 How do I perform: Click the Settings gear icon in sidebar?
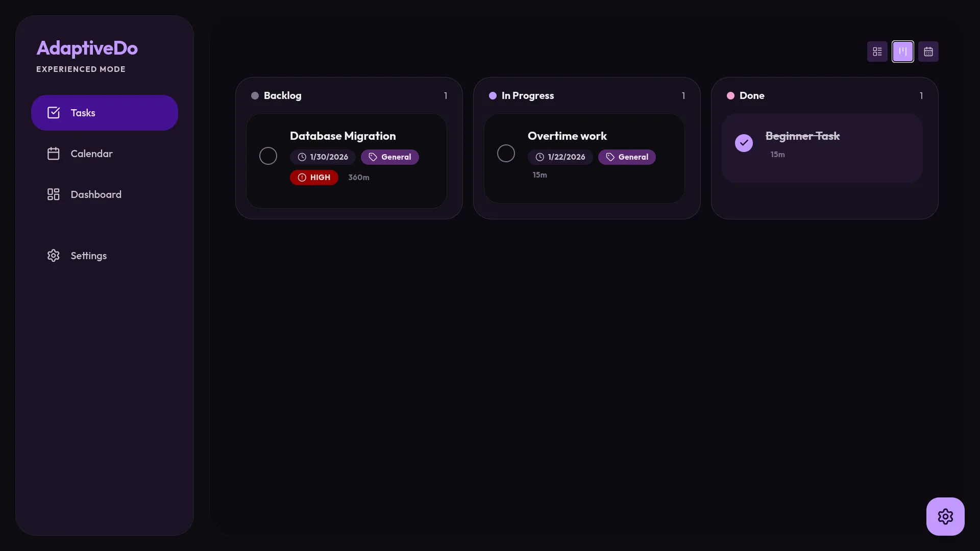54,256
